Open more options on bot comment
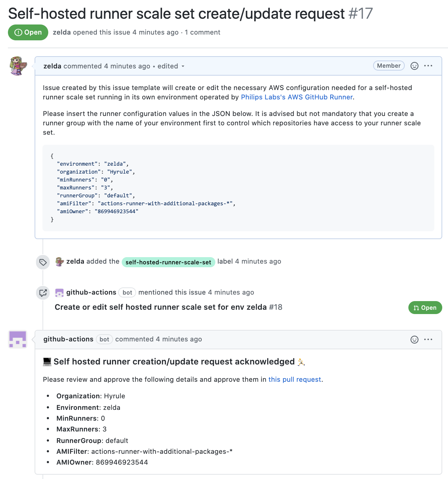 coord(428,340)
